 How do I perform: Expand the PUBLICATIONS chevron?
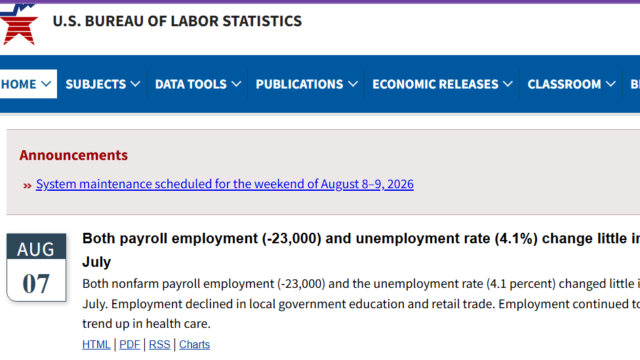point(353,84)
